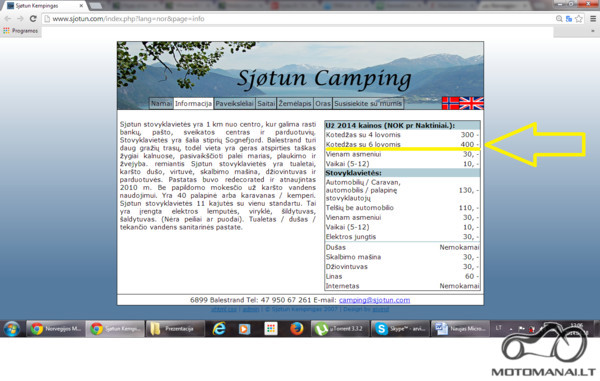Open the Paveikslėliai navigation tab
The height and width of the screenshot is (381, 600).
[x=234, y=103]
